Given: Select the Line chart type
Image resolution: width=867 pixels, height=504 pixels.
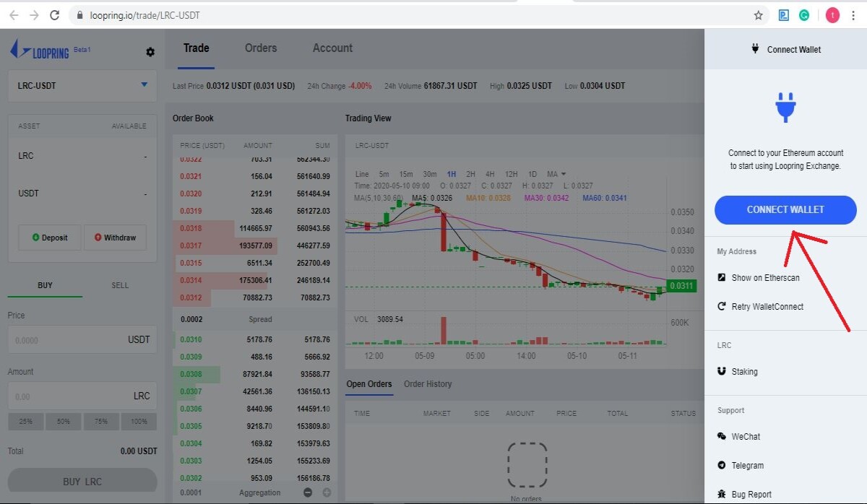Looking at the screenshot, I should pyautogui.click(x=362, y=174).
